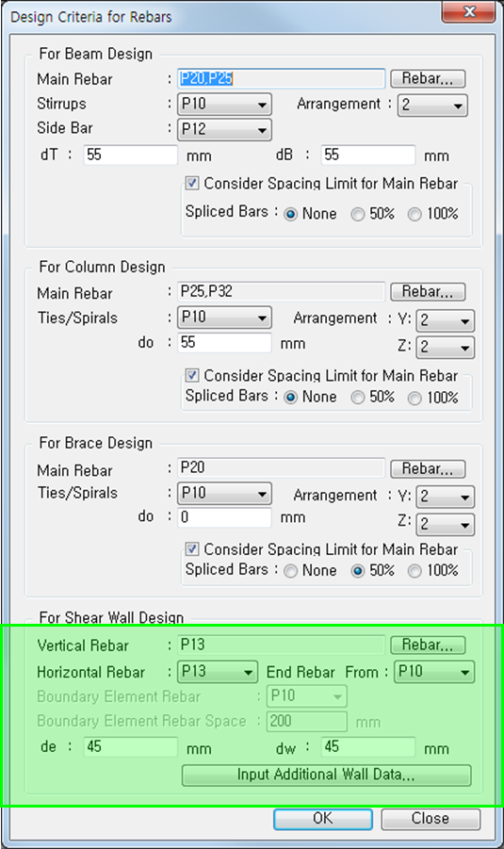Open the Rebar button for beam main rebar
Screen dimensions: 504x849
428,78
